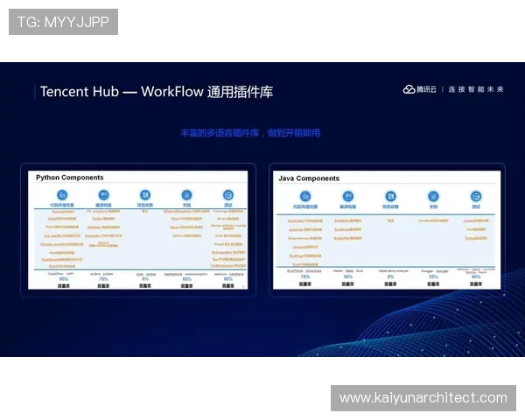Click the Python testing icon
The height and width of the screenshot is (420, 525).
(x=228, y=195)
